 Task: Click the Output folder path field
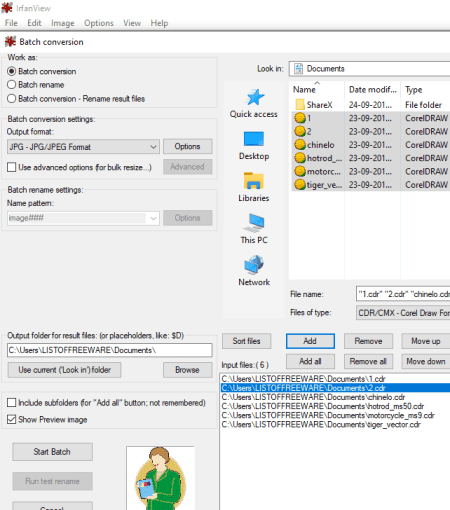click(x=110, y=350)
